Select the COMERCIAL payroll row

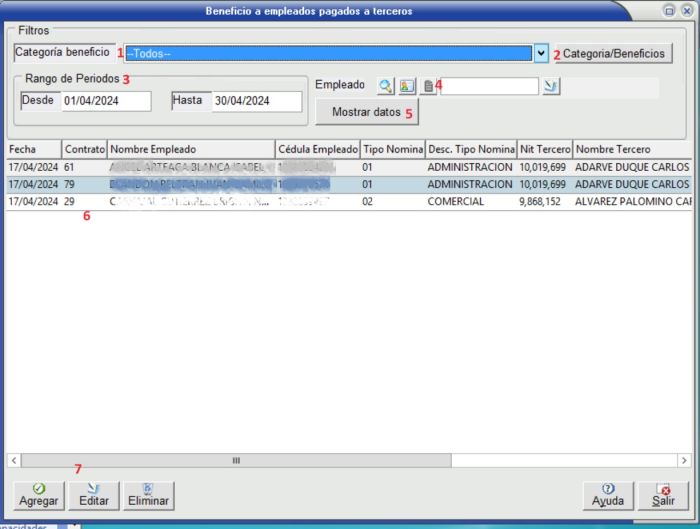pos(300,201)
